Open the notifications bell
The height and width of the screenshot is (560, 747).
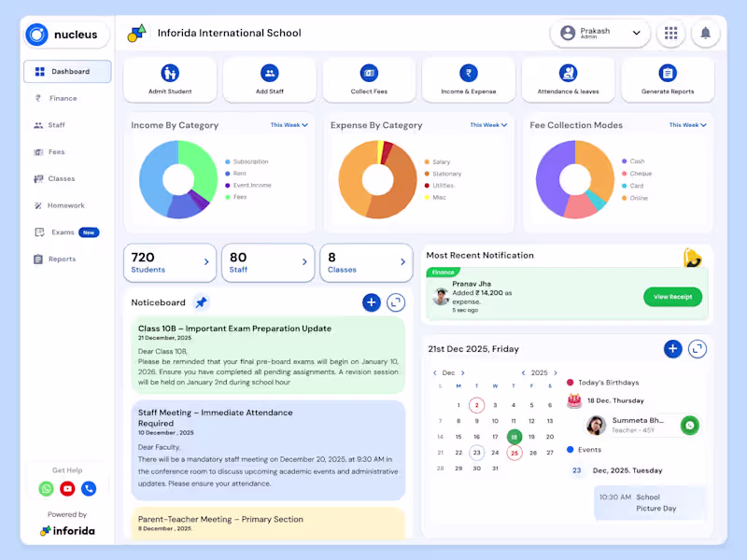(706, 33)
